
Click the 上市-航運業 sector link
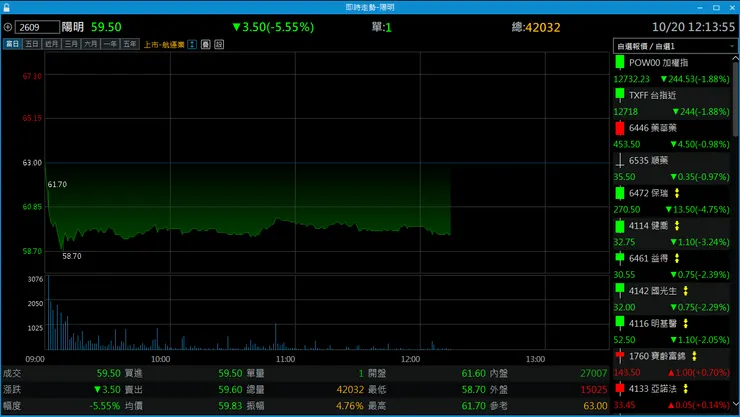(x=164, y=44)
